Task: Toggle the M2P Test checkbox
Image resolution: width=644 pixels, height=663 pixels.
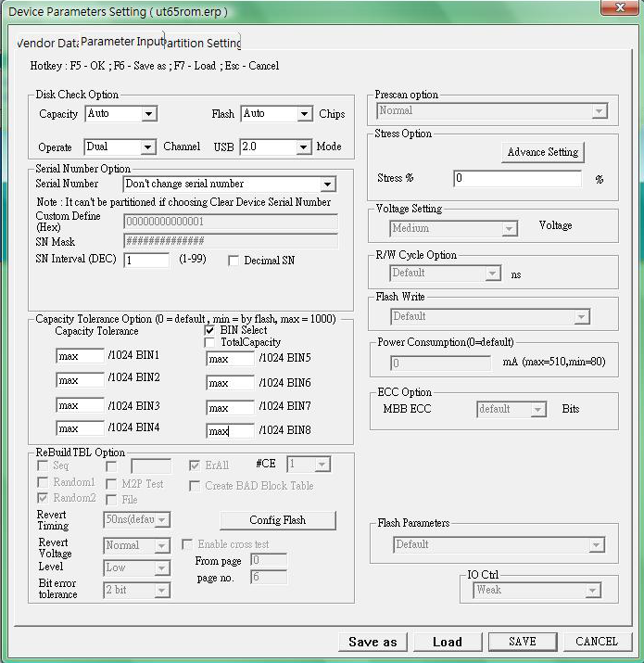Action: 111,484
